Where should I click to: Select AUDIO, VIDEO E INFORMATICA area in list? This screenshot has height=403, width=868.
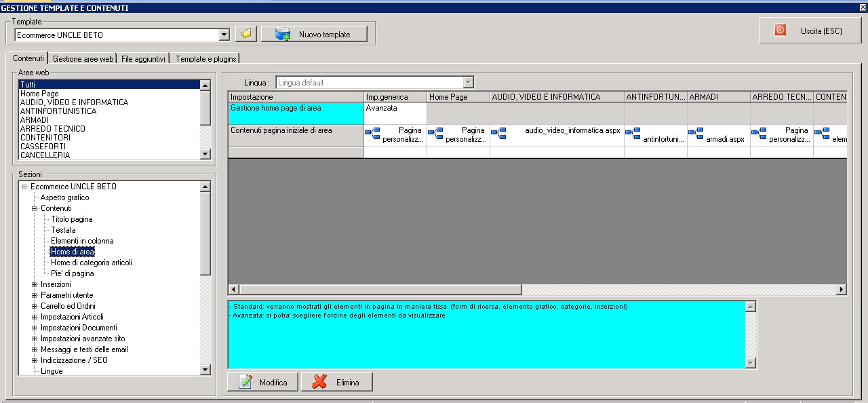[110, 102]
